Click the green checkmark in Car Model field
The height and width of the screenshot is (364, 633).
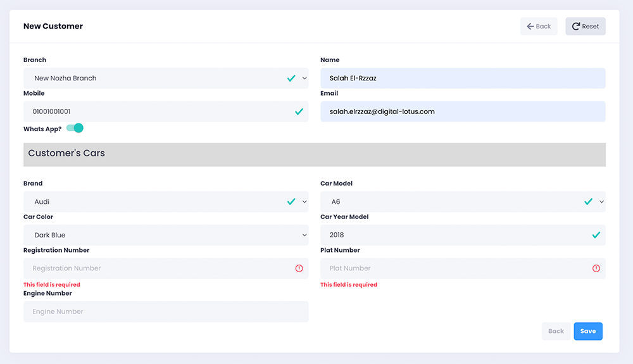[x=588, y=202]
